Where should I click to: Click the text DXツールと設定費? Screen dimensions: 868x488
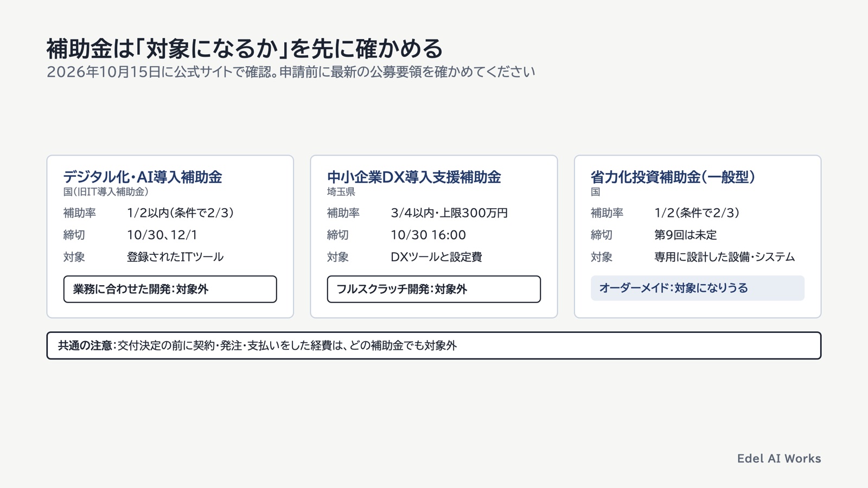[436, 257]
